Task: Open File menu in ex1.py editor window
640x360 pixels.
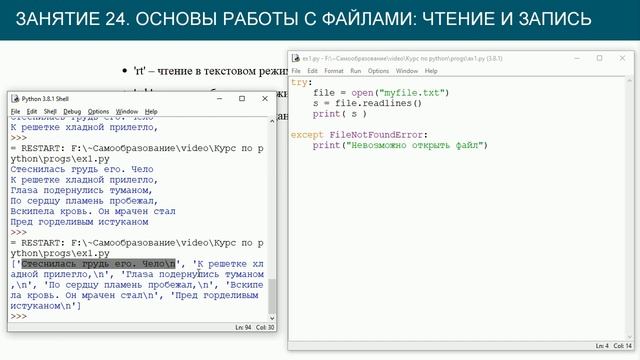Action: 296,71
